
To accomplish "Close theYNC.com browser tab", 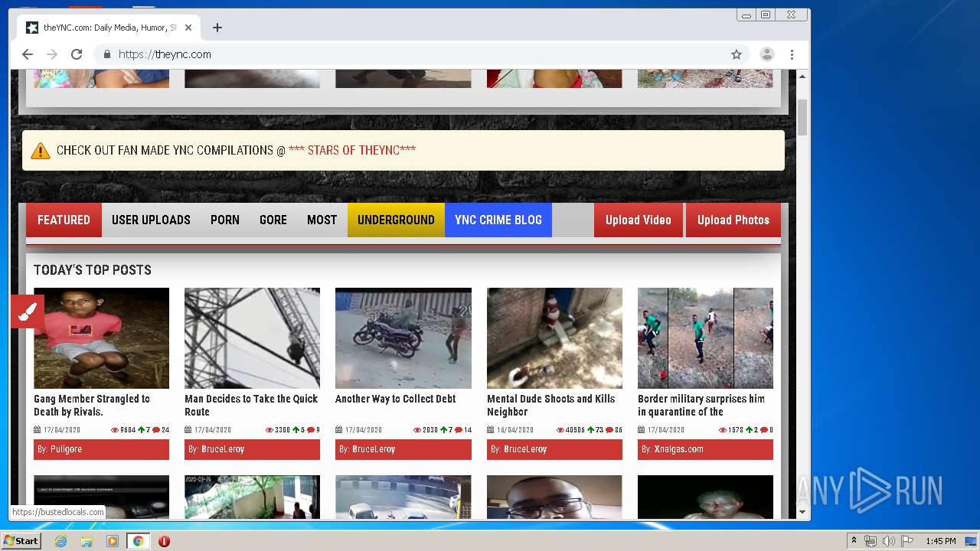I will coord(188,28).
